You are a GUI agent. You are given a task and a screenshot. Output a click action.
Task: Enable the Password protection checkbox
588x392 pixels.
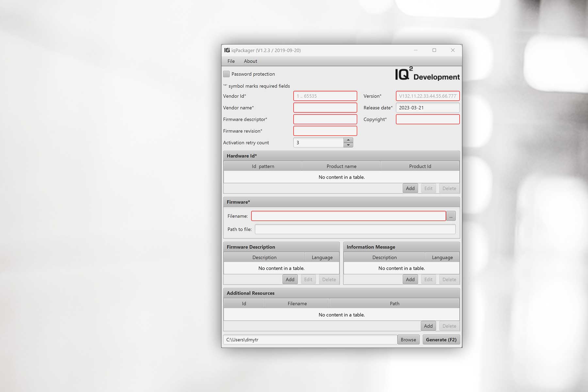coord(226,74)
